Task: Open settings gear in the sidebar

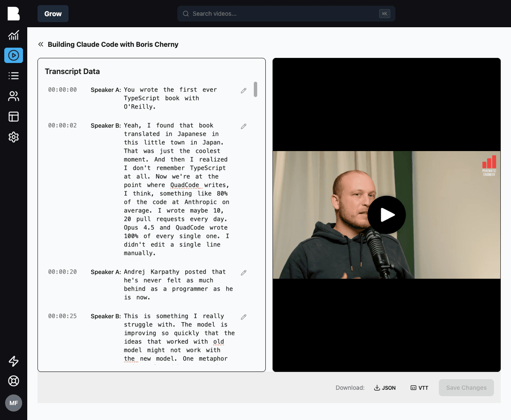Action: pos(14,137)
